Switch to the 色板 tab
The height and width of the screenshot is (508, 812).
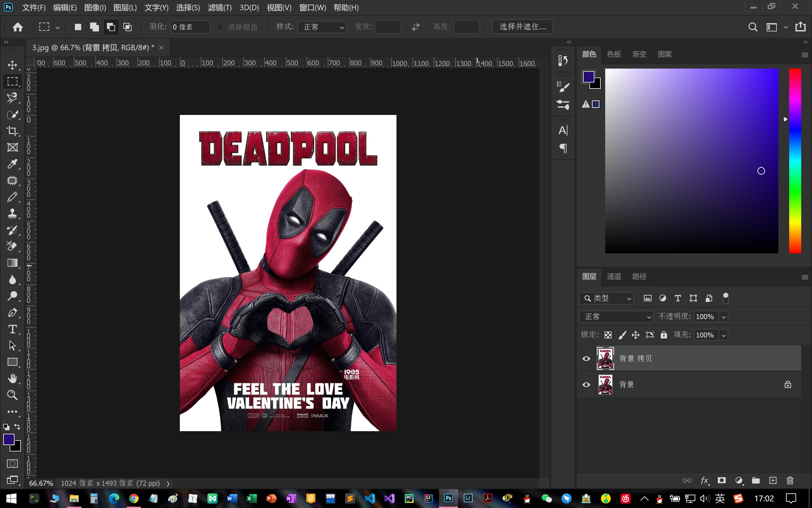coord(614,54)
